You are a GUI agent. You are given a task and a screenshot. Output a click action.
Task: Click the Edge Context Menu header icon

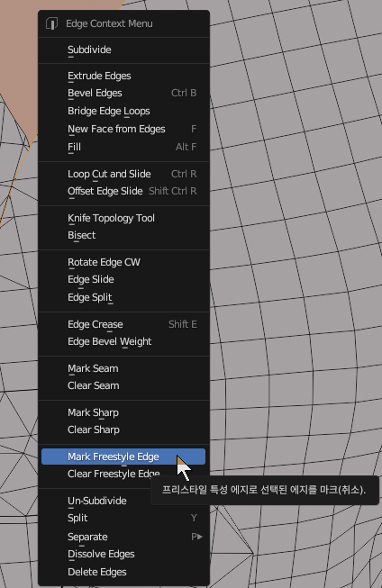point(51,23)
